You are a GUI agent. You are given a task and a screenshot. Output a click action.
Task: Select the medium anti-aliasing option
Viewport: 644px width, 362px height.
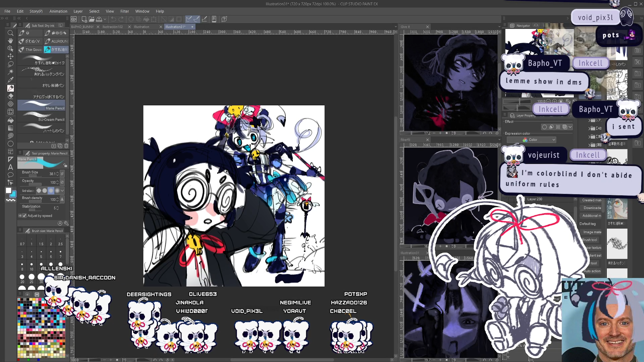(x=51, y=191)
